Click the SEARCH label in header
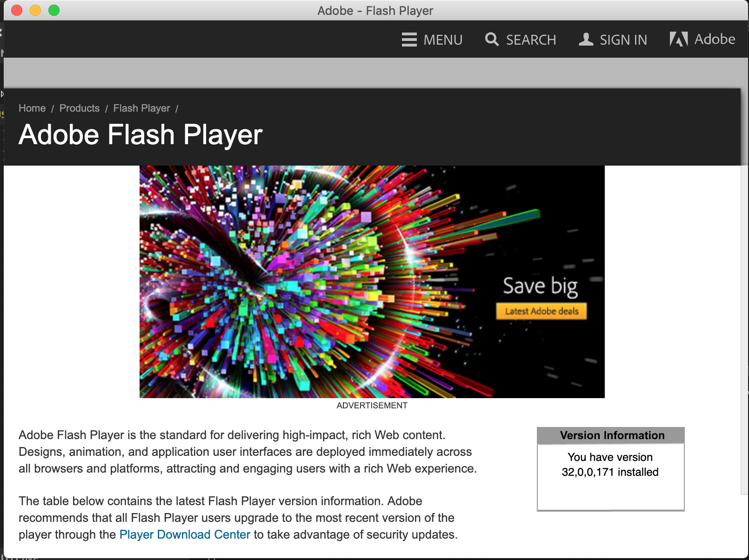 (x=531, y=40)
